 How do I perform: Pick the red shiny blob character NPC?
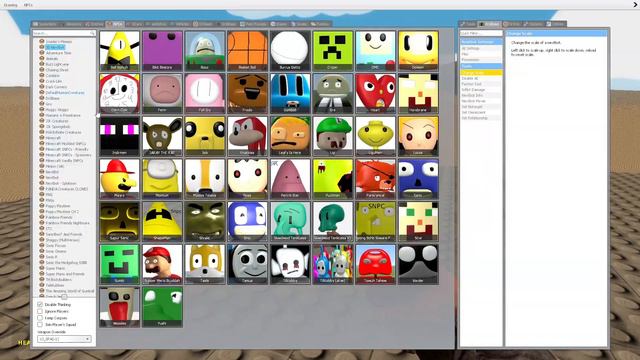coord(375,264)
